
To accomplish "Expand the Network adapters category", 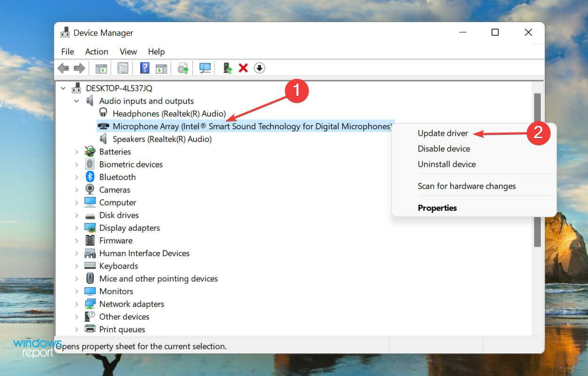I will [x=77, y=304].
